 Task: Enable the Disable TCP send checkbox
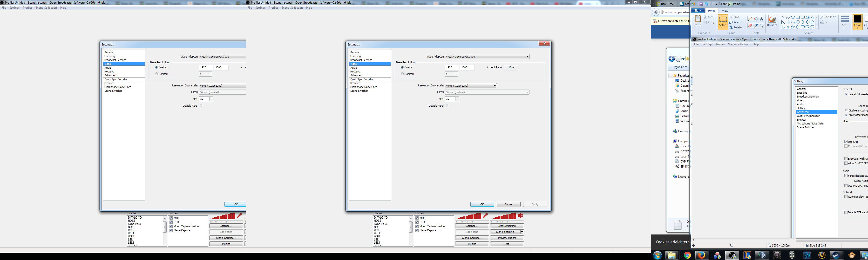[x=846, y=212]
